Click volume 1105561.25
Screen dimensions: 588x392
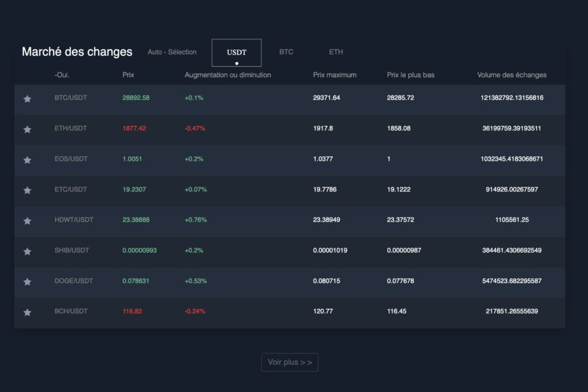512,220
